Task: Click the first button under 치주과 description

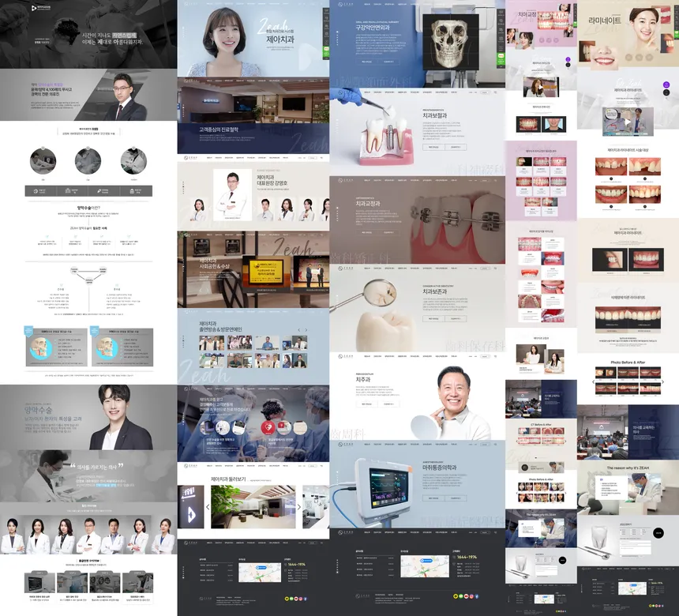Action: pos(366,404)
